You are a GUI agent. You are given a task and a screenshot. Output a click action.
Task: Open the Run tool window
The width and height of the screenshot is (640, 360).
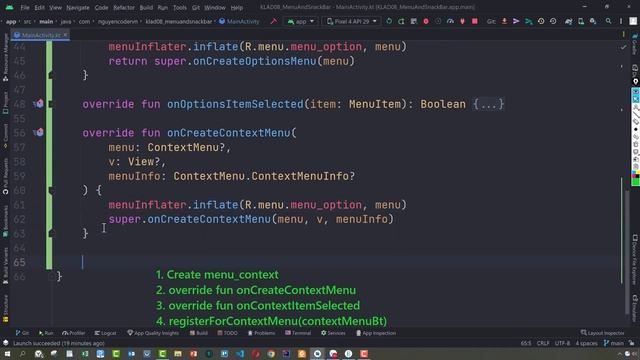46,333
